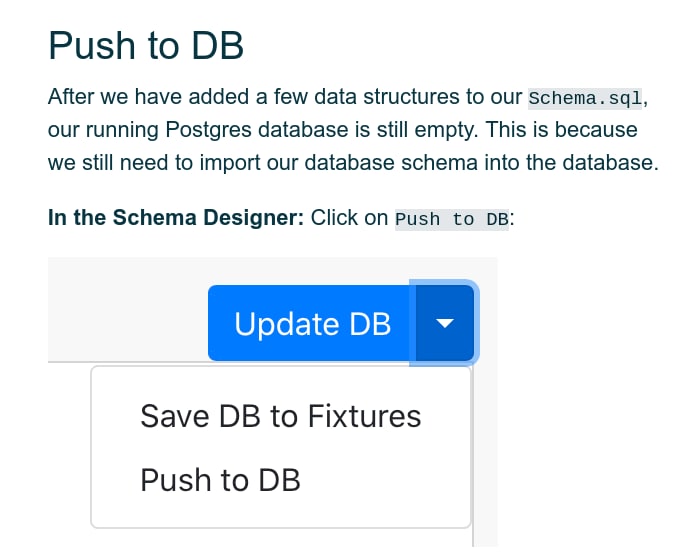Screen dimensions: 694x556
Task: Expand the Update DB dropdown caret
Action: point(445,323)
